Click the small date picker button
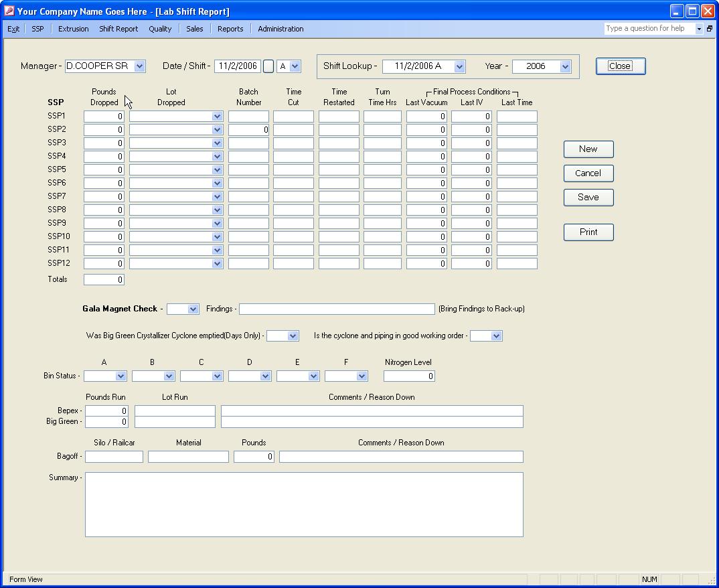Screen dimensions: 719x588 click(x=268, y=66)
